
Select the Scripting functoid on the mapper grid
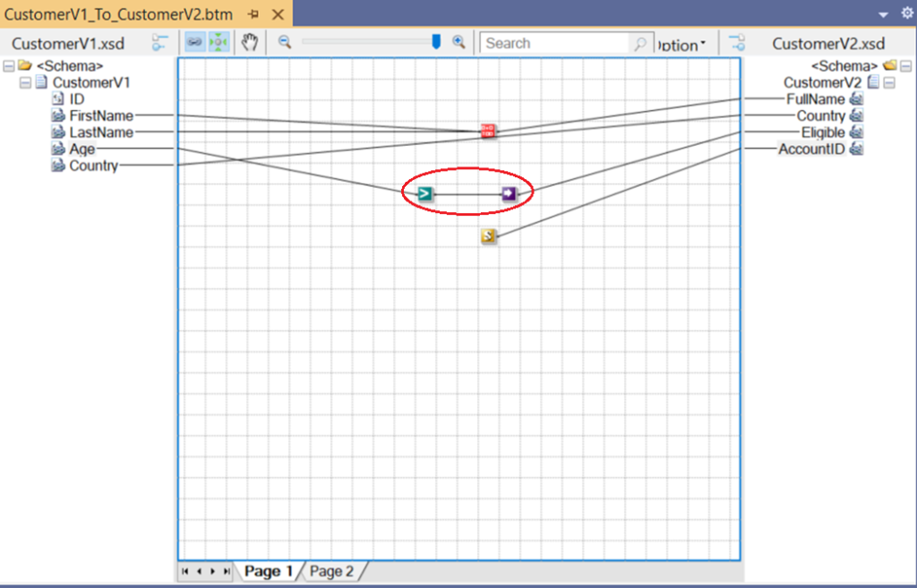tap(488, 236)
